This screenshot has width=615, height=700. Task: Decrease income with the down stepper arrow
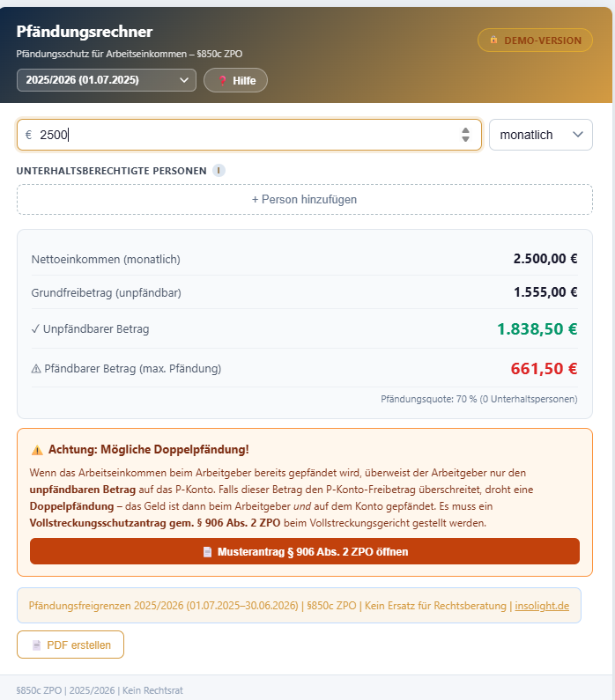pyautogui.click(x=465, y=139)
